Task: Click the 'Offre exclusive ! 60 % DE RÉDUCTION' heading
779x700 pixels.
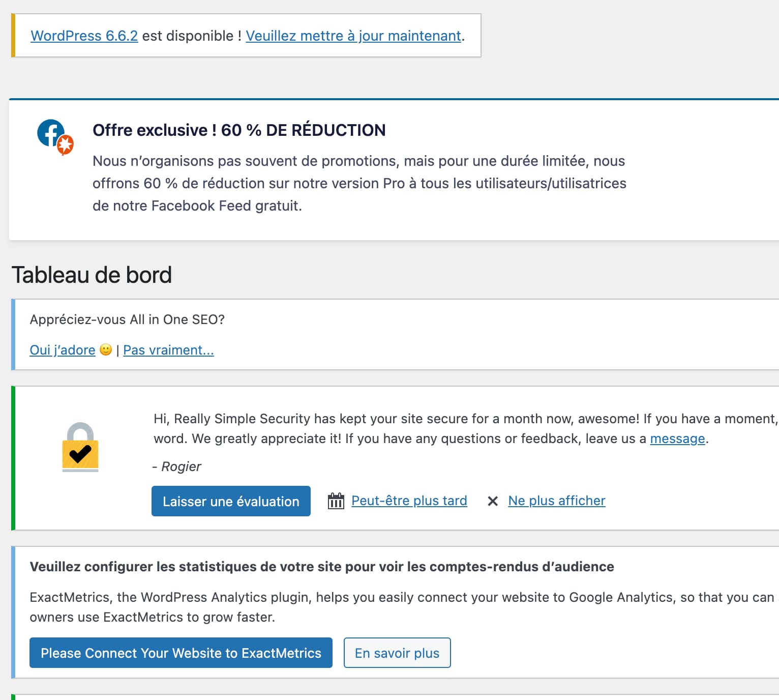Action: pos(239,130)
